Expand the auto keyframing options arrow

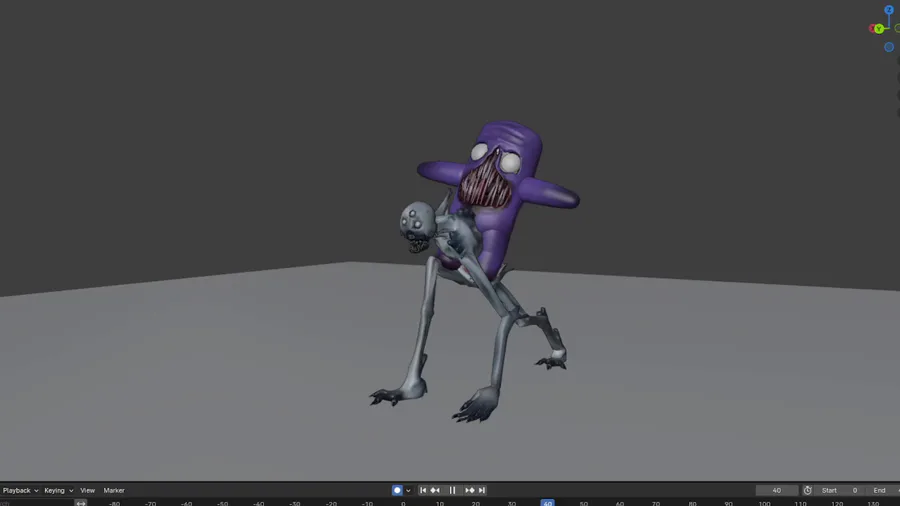408,491
